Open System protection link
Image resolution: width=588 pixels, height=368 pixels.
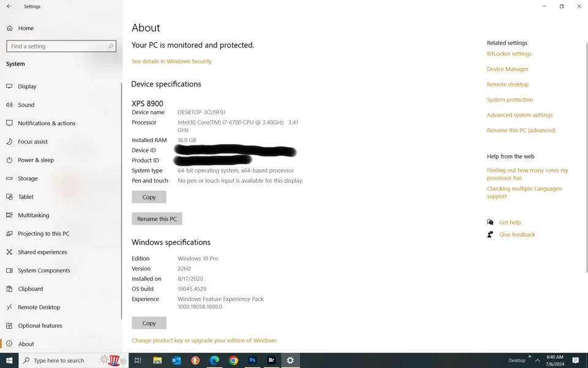click(510, 99)
